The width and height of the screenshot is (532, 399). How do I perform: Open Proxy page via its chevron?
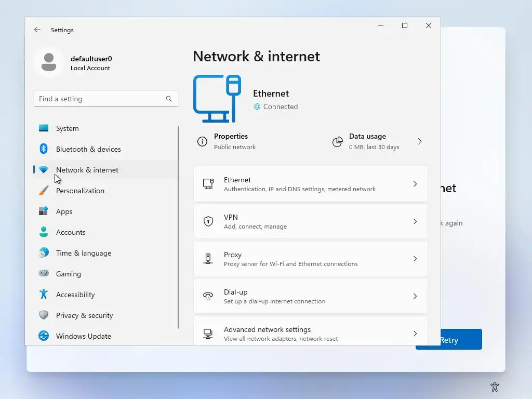pos(415,259)
